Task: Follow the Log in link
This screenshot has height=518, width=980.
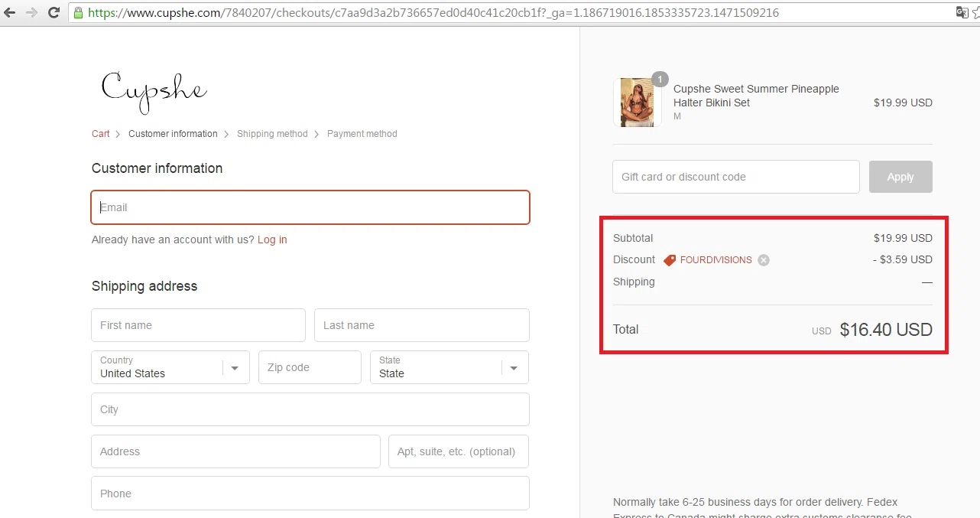Action: click(x=272, y=239)
